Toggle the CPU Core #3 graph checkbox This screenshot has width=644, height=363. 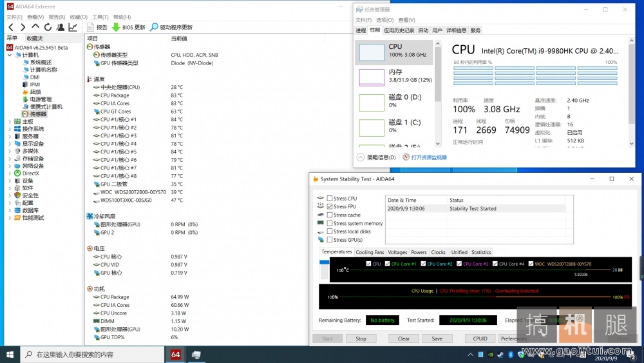459,264
